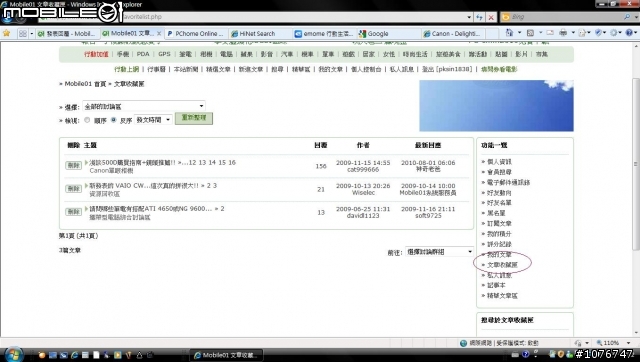640x362 pixels.
Task: Open the 淺談500D購買指南 article title
Action: (x=132, y=162)
